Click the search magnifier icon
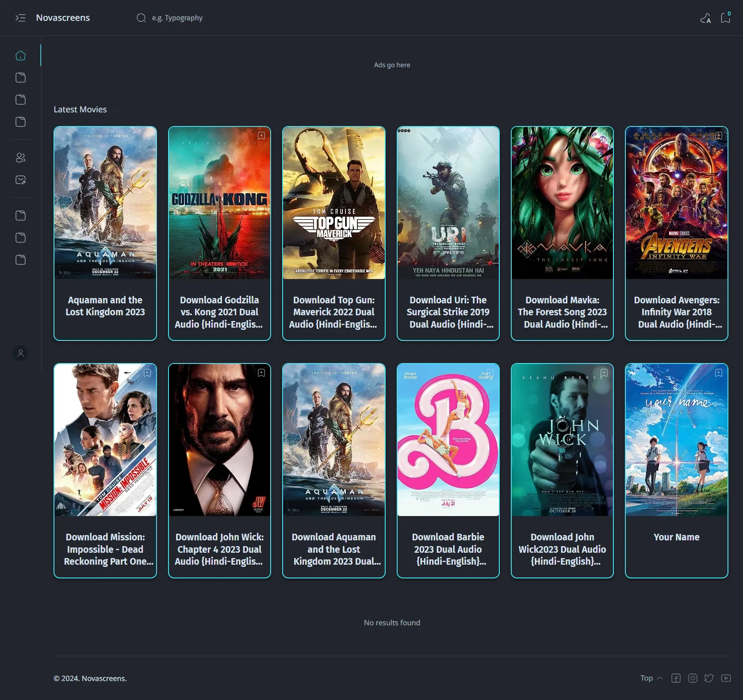743x700 pixels. click(141, 18)
